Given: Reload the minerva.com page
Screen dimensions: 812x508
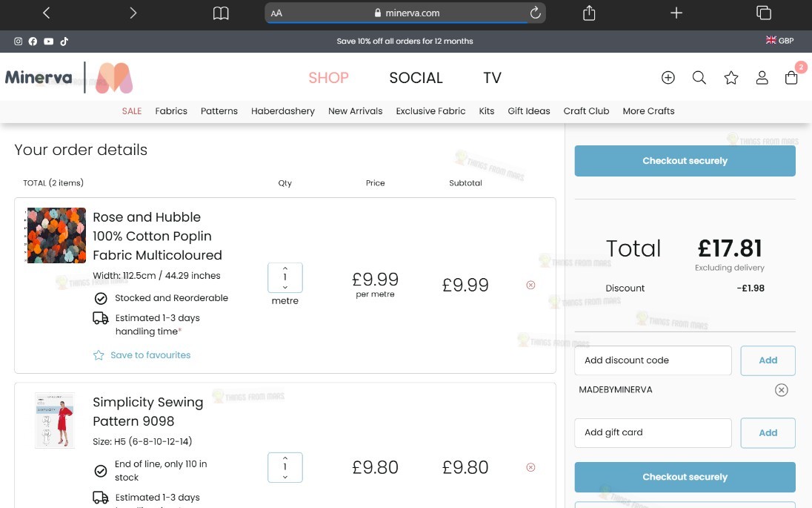Looking at the screenshot, I should pos(536,13).
